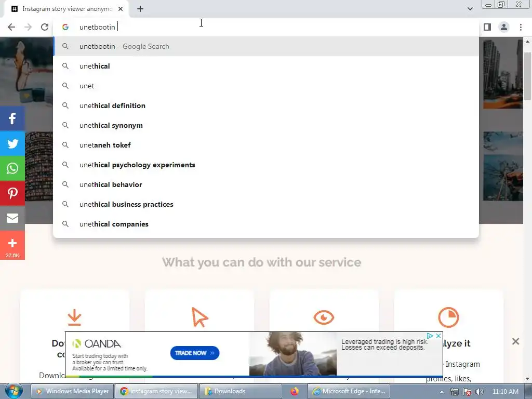This screenshot has height=399, width=532.
Task: Choose the 'unethical' suggestion
Action: point(266,66)
